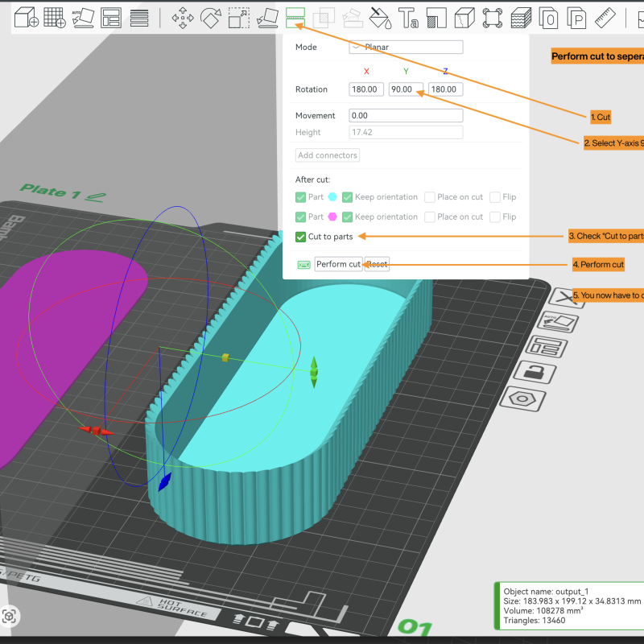Image resolution: width=644 pixels, height=644 pixels.
Task: Open the Auto orient icon near the plate
Action: pos(556,322)
